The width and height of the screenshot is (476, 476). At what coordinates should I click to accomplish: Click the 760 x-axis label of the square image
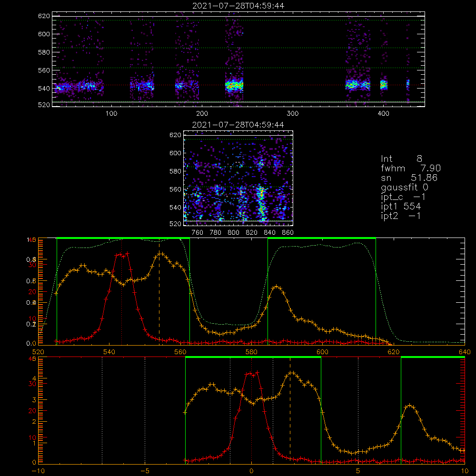[x=198, y=233]
